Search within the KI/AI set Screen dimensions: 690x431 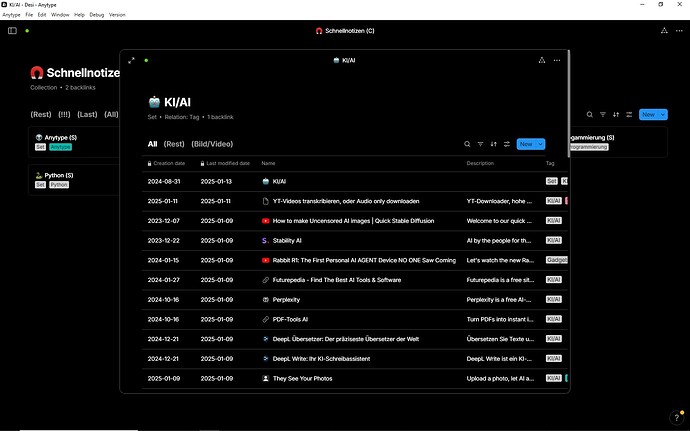[x=467, y=144]
